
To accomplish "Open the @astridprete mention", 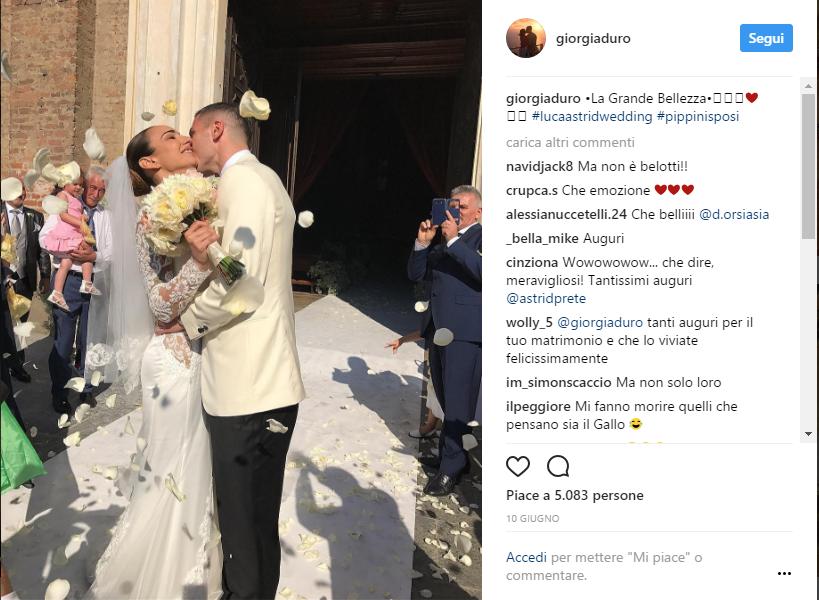I will click(x=546, y=298).
